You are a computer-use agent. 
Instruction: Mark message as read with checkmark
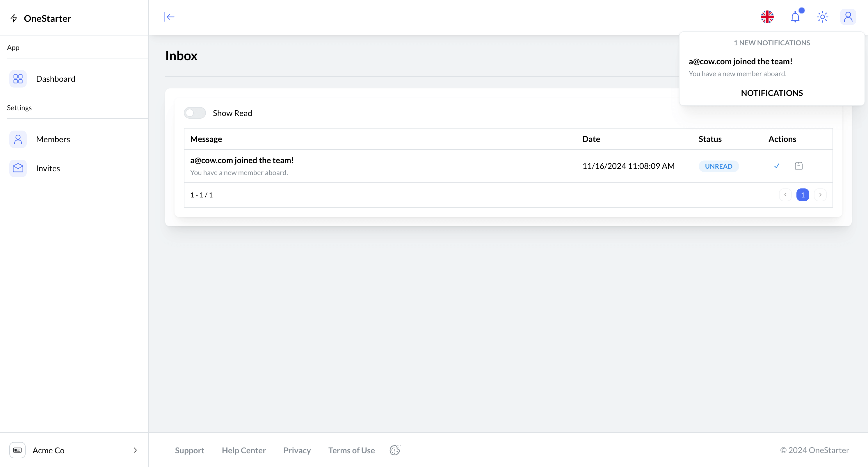(x=777, y=166)
